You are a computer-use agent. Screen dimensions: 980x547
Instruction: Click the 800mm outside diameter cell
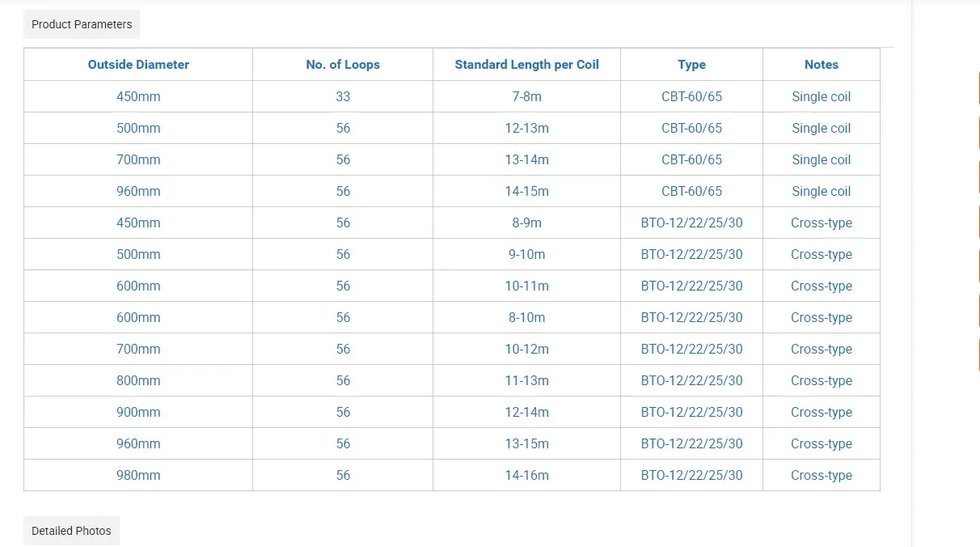click(x=138, y=380)
